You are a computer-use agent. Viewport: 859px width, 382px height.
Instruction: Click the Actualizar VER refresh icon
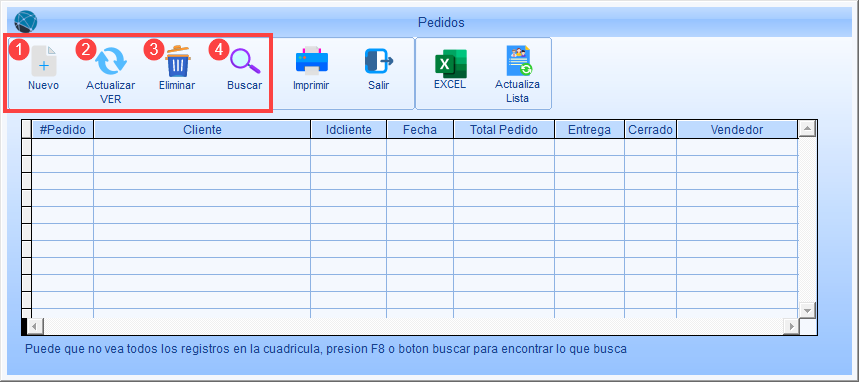coord(111,61)
